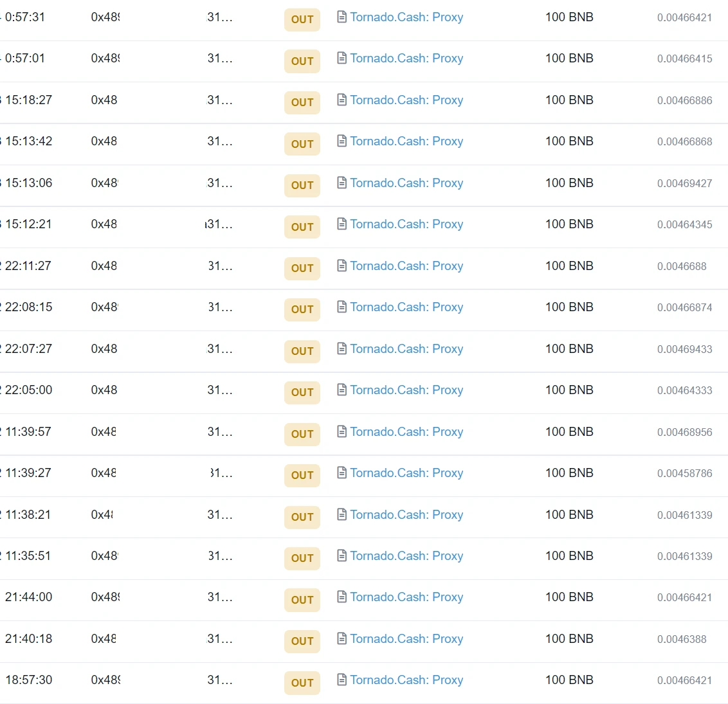Select the contract icon in the 11:39:27 row
Screen dimensions: 728x704
pos(341,473)
